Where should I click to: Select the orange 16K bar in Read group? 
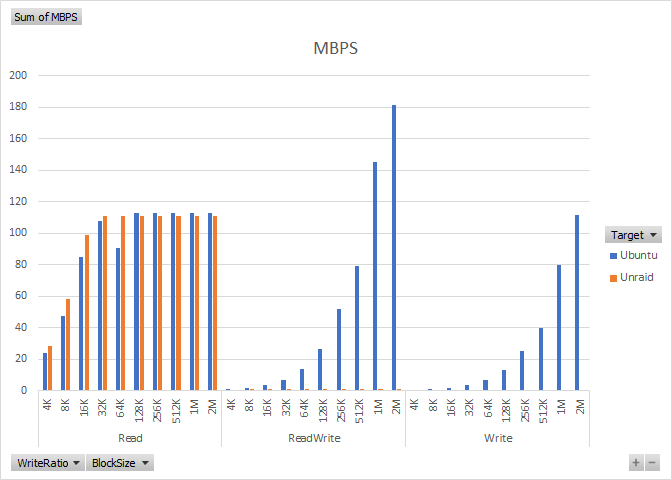87,313
